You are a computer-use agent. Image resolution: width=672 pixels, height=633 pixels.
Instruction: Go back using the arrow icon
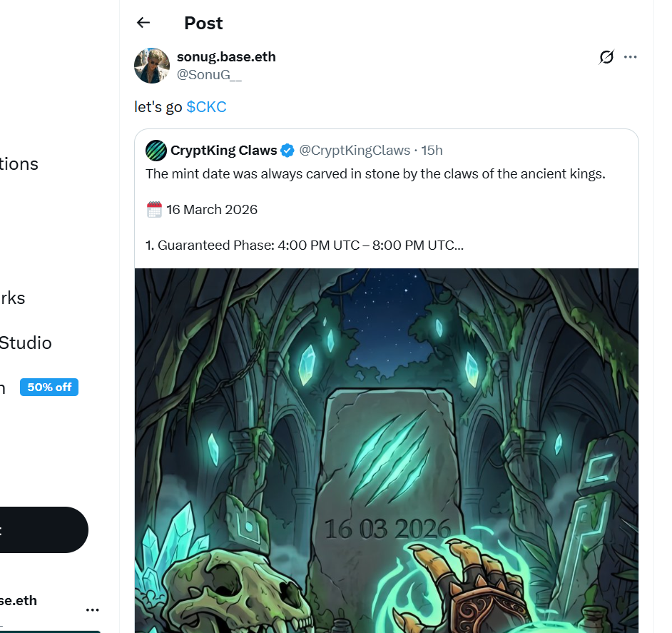click(143, 23)
